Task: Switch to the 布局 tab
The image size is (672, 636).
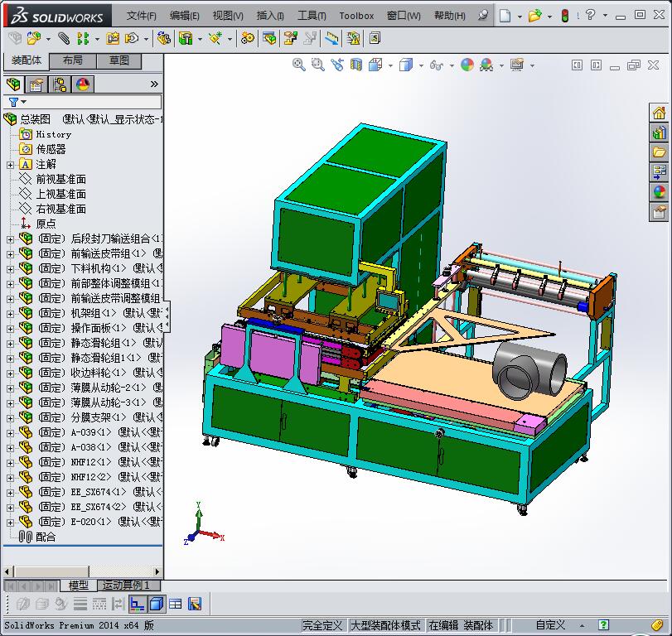Action: [x=72, y=60]
